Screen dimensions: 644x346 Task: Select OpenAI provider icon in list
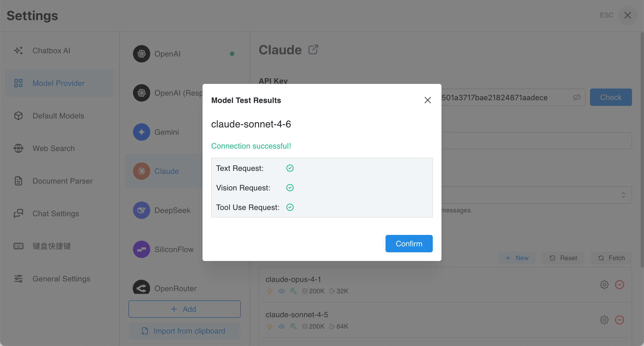coord(141,54)
